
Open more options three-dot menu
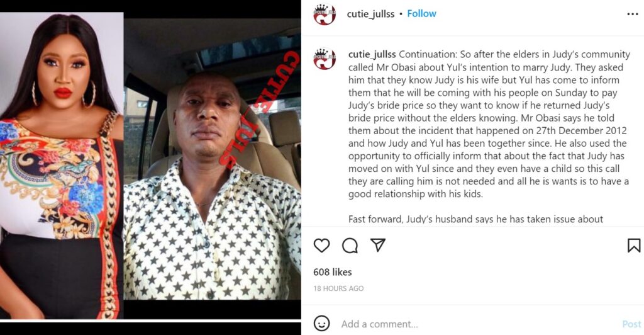633,14
